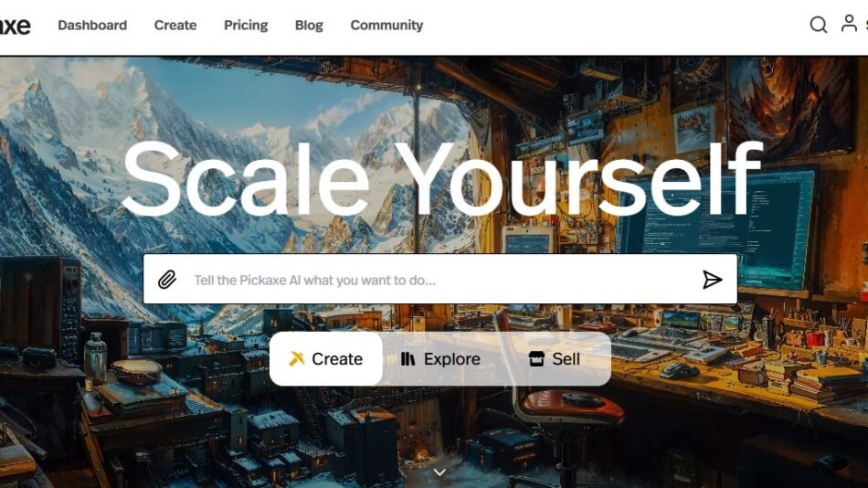Click the storefront icon beside Sell

[x=535, y=359]
